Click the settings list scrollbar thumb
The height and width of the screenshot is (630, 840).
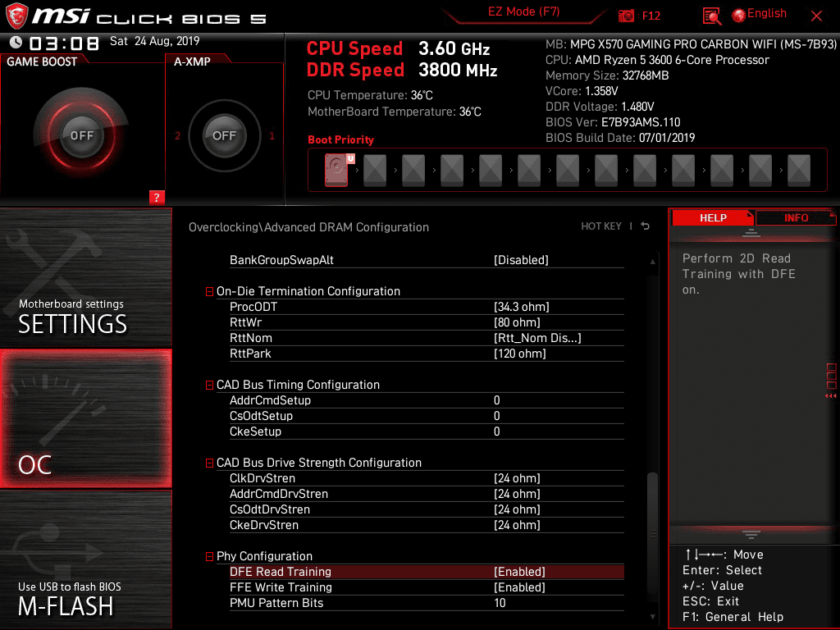click(x=652, y=533)
